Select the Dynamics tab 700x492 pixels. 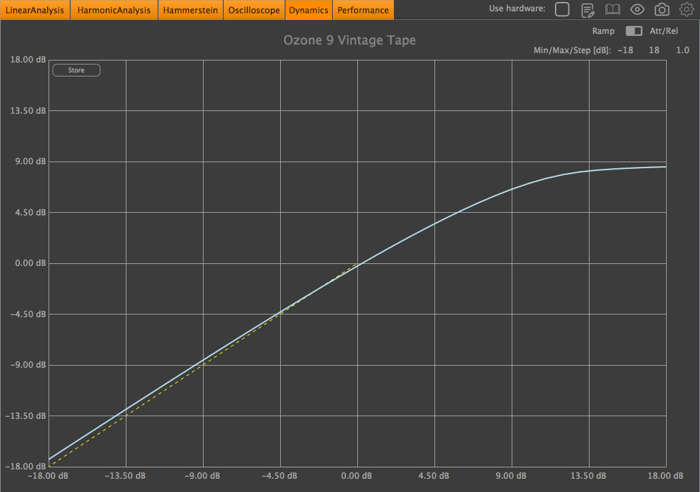point(308,10)
